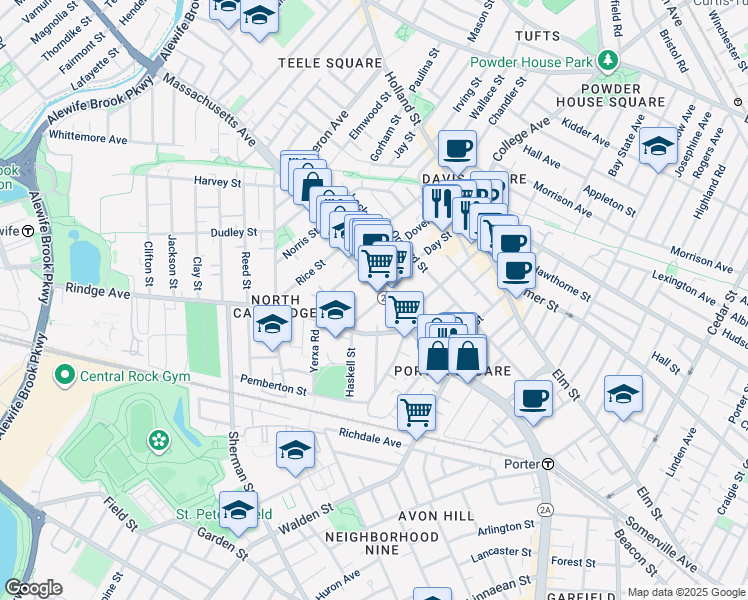This screenshot has width=748, height=600.
Task: Open the Central Rock Gym place pin
Action: point(65,376)
